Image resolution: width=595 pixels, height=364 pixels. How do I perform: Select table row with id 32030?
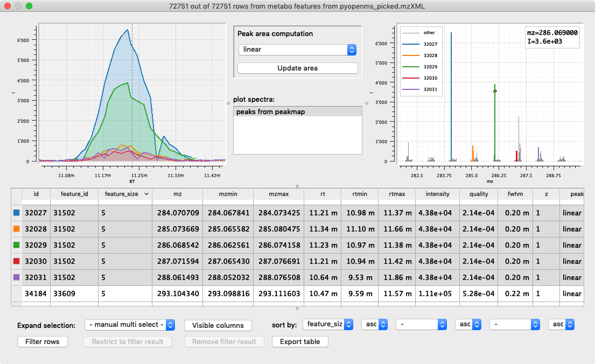tap(297, 261)
